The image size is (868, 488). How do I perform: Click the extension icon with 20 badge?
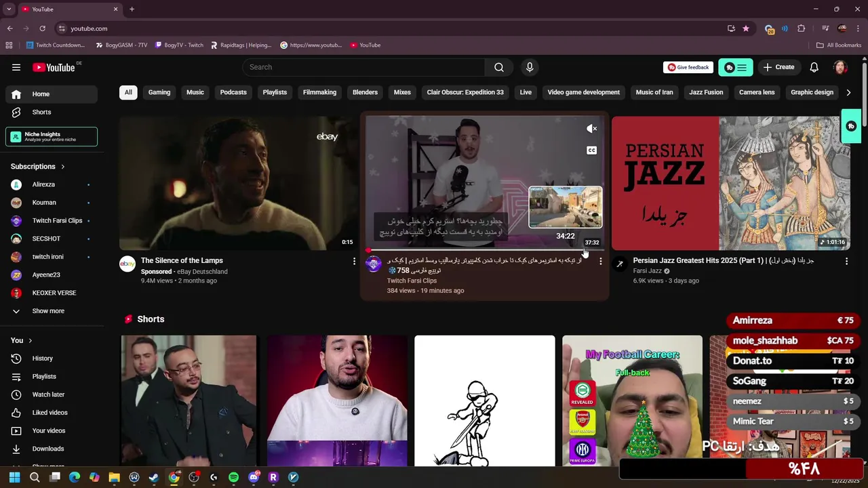[x=769, y=28]
